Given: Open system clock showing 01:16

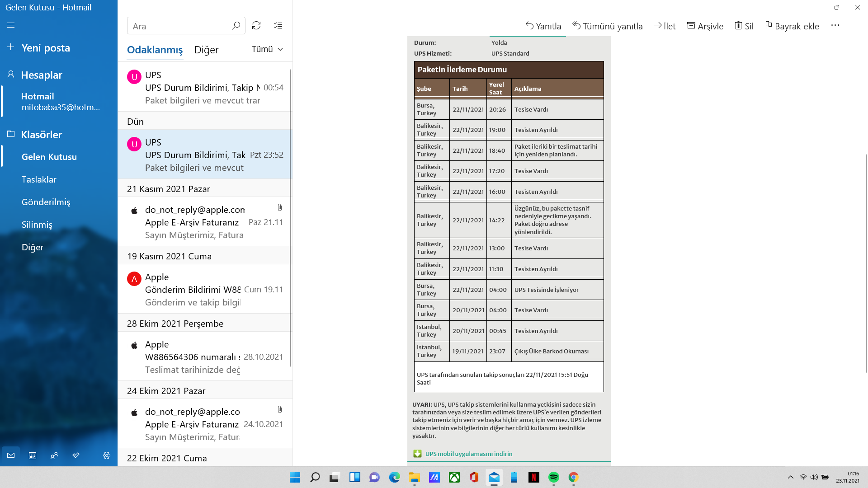Looking at the screenshot, I should 848,477.
